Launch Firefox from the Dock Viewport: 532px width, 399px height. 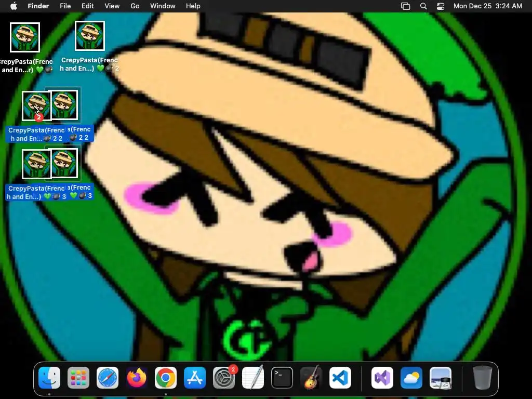point(137,378)
